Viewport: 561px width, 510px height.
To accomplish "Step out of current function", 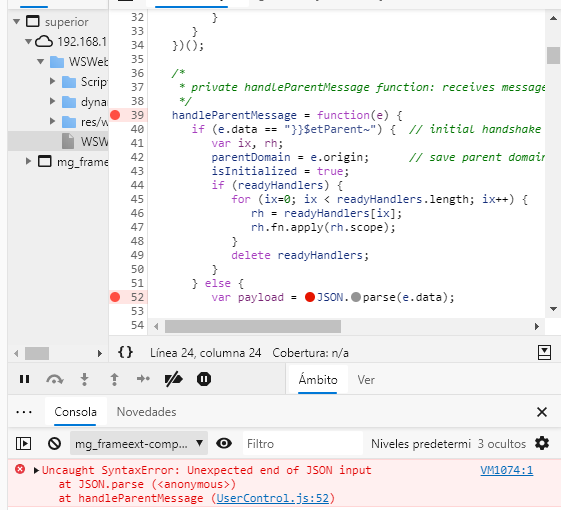I will pos(114,379).
